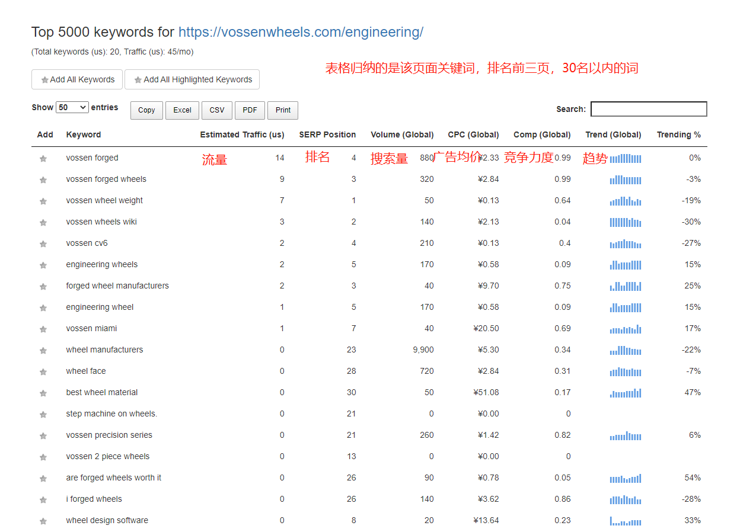Click Add All Keywords button
Screen dimensions: 756x532
point(77,79)
